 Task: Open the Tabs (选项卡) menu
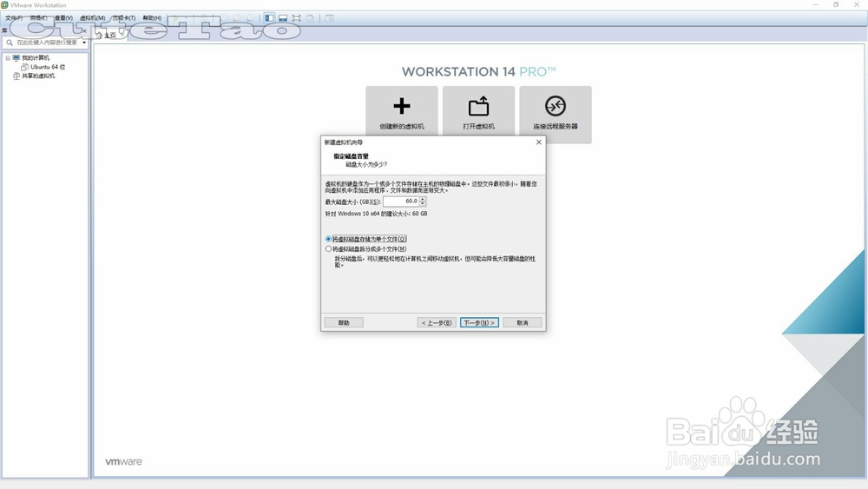click(124, 18)
